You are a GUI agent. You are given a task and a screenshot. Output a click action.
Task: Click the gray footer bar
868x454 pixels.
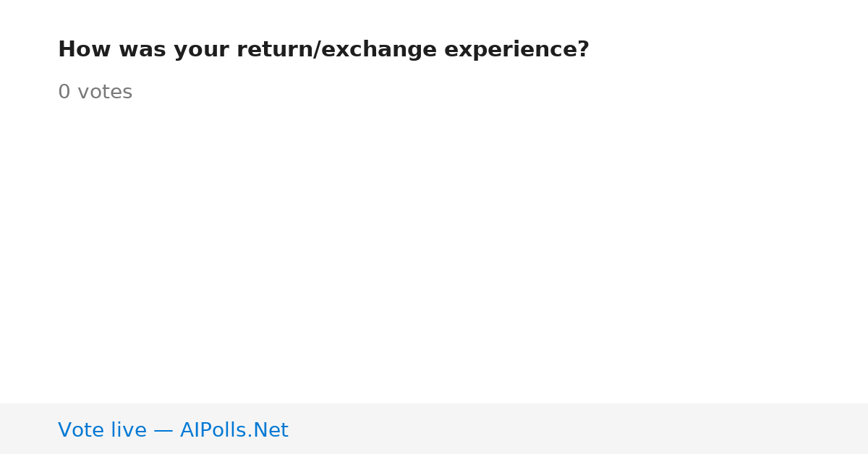[x=434, y=429]
